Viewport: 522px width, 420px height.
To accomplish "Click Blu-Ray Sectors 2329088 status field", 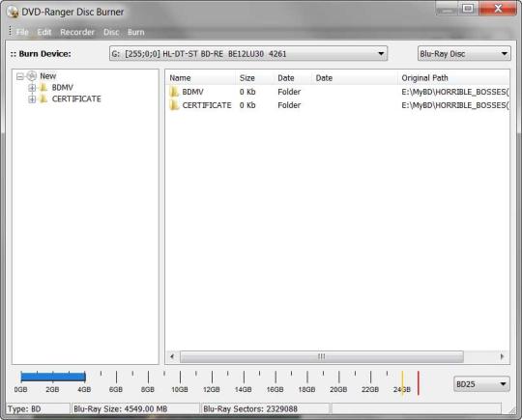I will point(265,408).
